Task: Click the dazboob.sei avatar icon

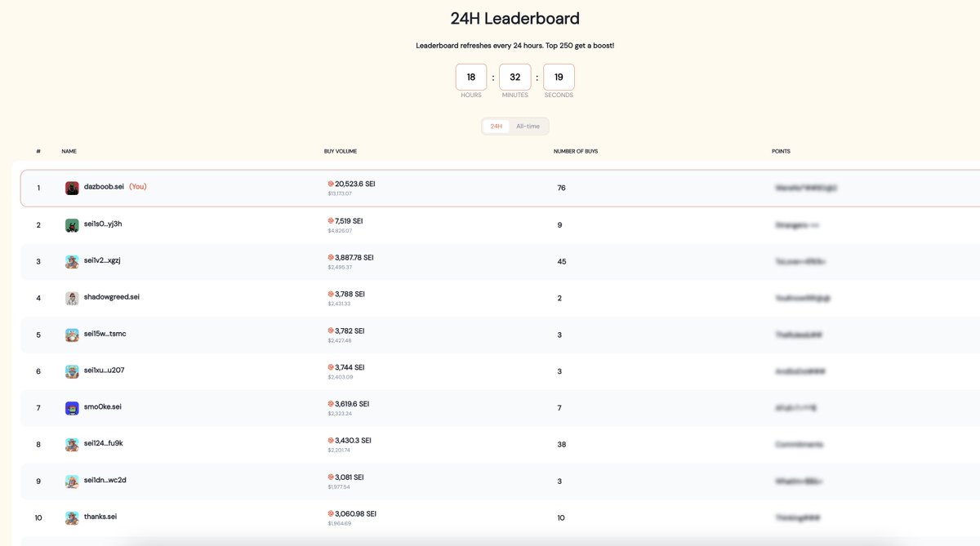Action: (72, 188)
